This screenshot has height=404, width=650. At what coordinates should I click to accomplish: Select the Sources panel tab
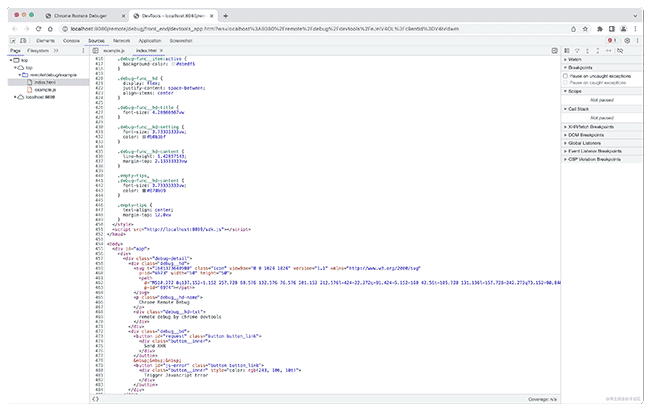tap(96, 41)
